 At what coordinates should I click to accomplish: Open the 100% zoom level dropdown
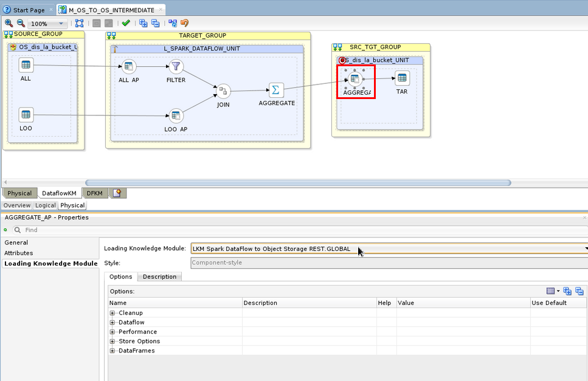click(61, 24)
